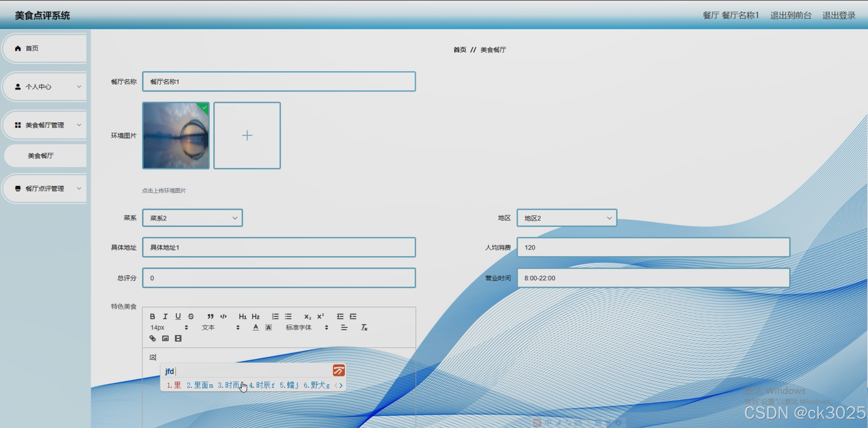Insert hyperlink via link icon
Image resolution: width=868 pixels, height=428 pixels.
point(153,338)
